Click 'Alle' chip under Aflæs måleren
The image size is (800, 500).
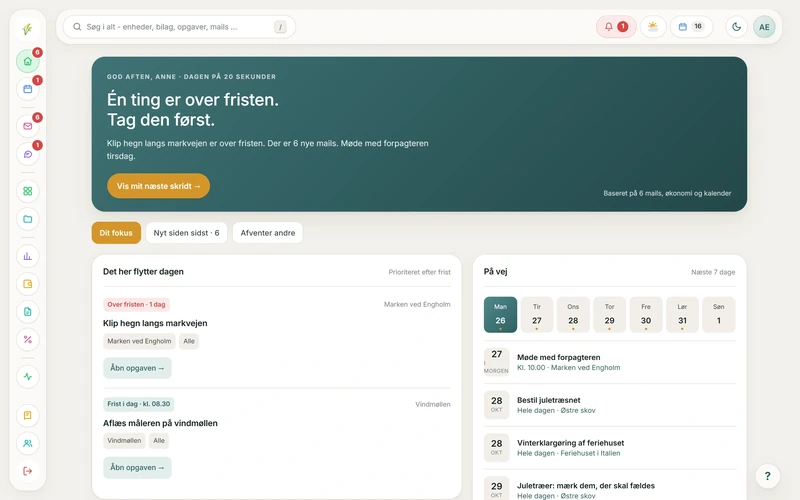pyautogui.click(x=159, y=440)
